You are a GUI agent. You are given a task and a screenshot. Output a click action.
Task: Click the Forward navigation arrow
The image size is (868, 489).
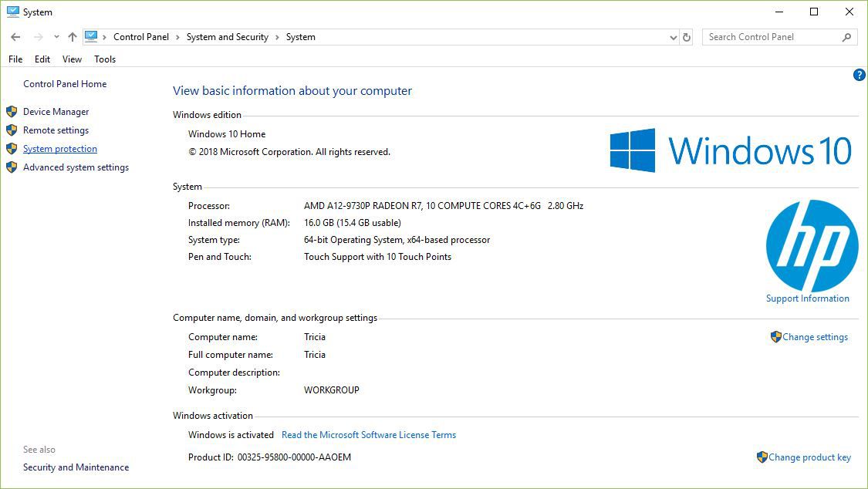coord(39,37)
